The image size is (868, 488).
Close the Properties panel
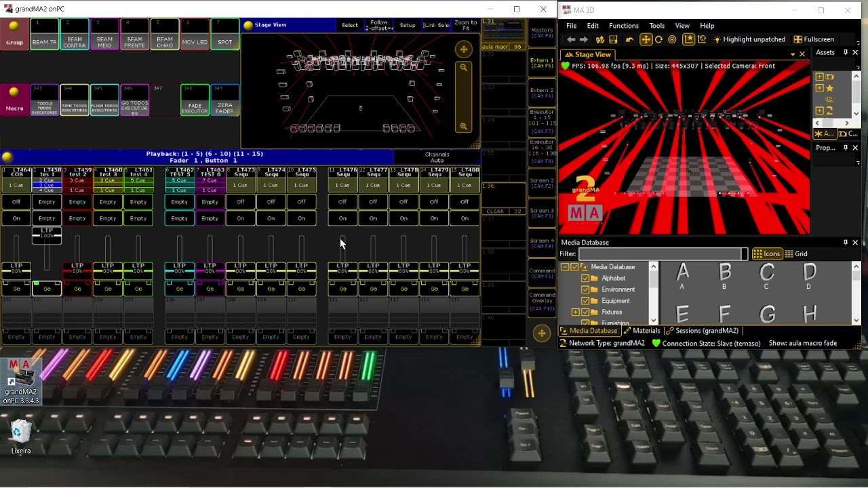[855, 147]
